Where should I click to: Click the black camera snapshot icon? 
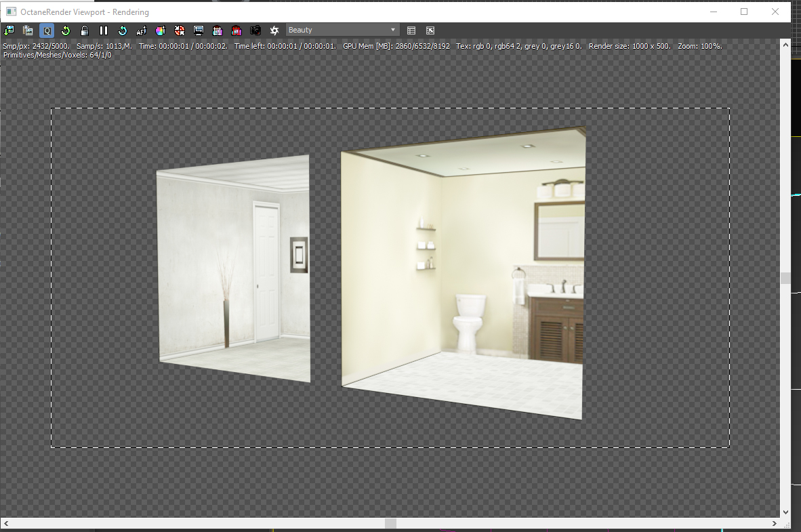255,30
